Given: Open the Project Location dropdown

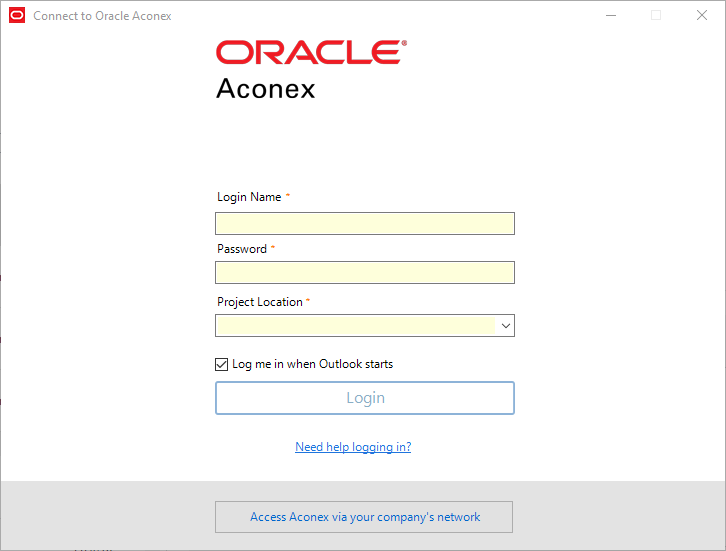Looking at the screenshot, I should [365, 326].
